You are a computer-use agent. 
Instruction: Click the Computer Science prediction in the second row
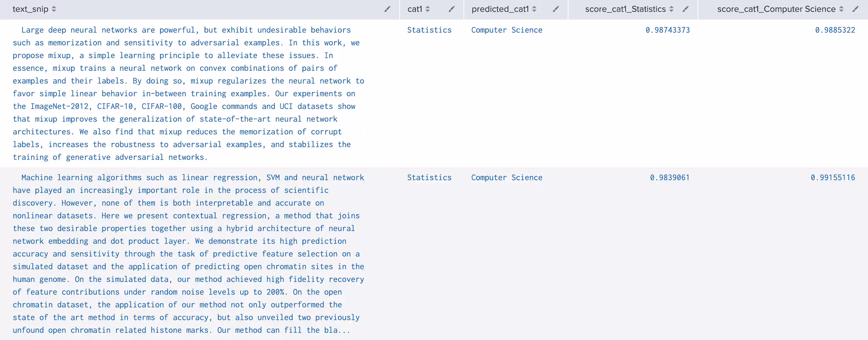pos(507,177)
